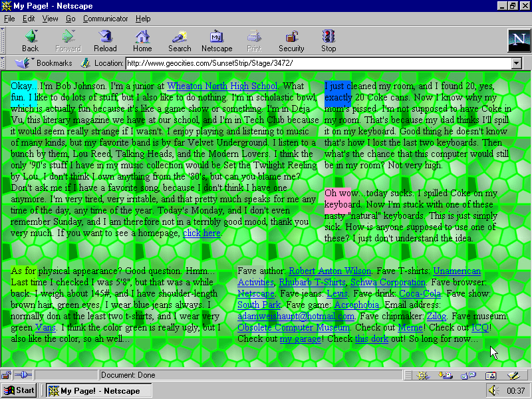Open the View menu
The image size is (532, 399).
(x=51, y=19)
